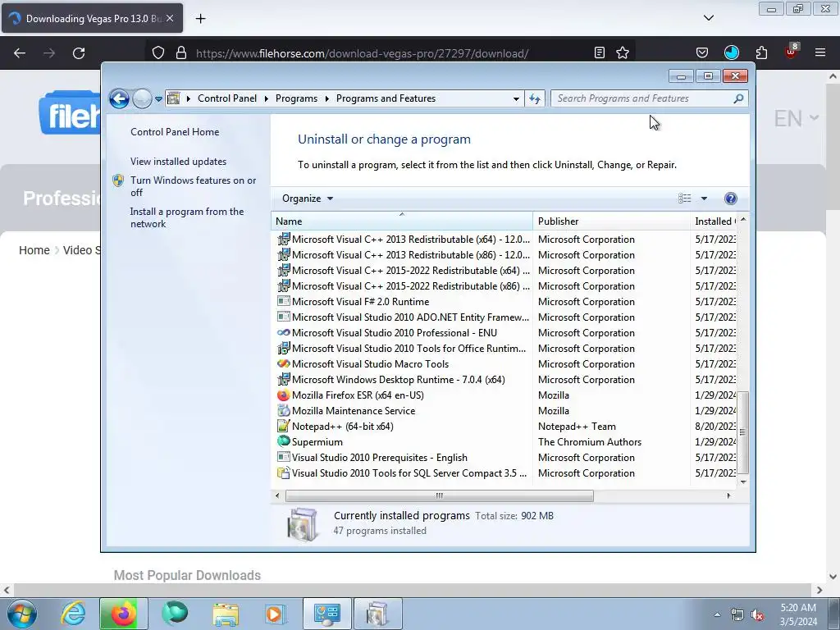Click the horizontal scrollbar thumb in program list
The width and height of the screenshot is (840, 630).
point(440,495)
